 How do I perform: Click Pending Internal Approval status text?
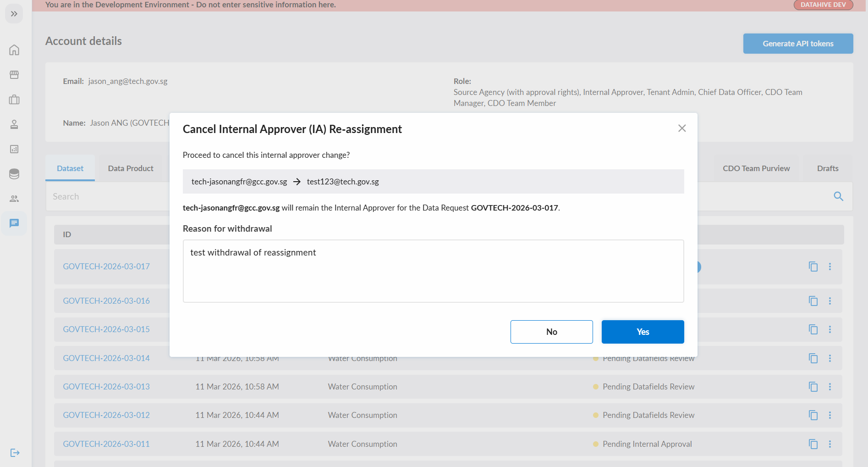pos(647,444)
